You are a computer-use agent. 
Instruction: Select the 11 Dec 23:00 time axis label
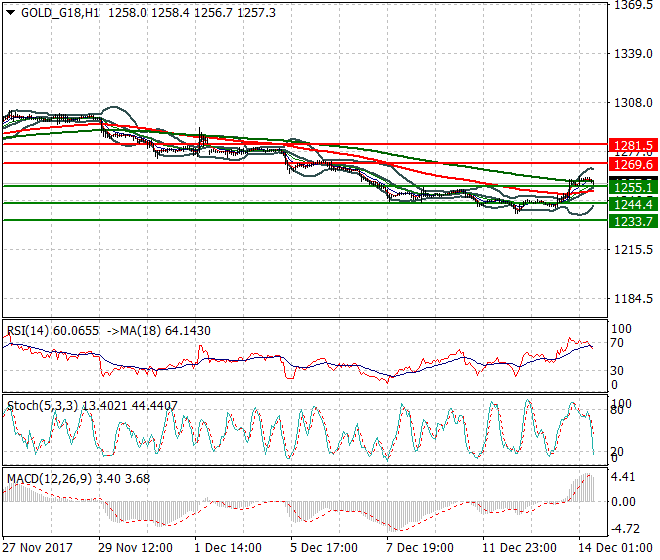pos(518,548)
